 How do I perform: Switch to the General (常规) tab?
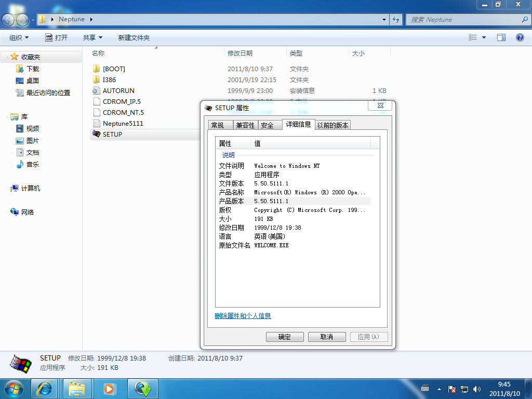220,125
